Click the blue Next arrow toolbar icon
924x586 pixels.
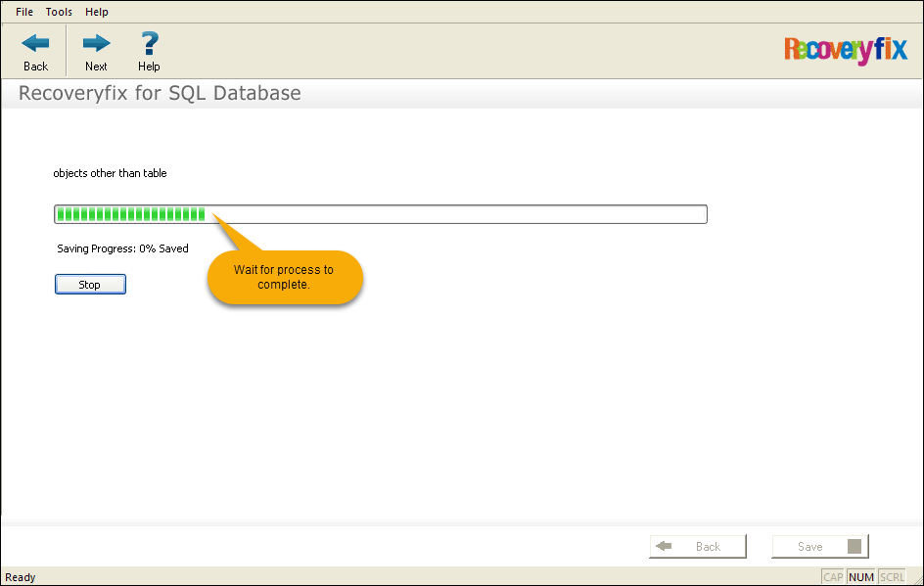(96, 44)
